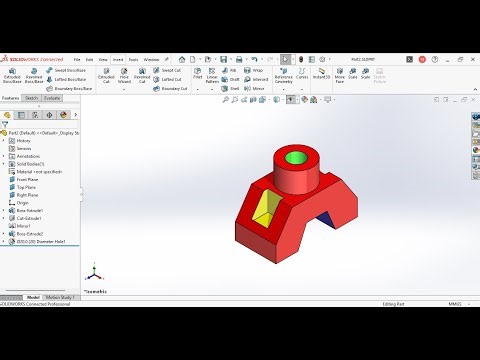The width and height of the screenshot is (480, 360).
Task: Open the Curves tool
Action: [302, 73]
